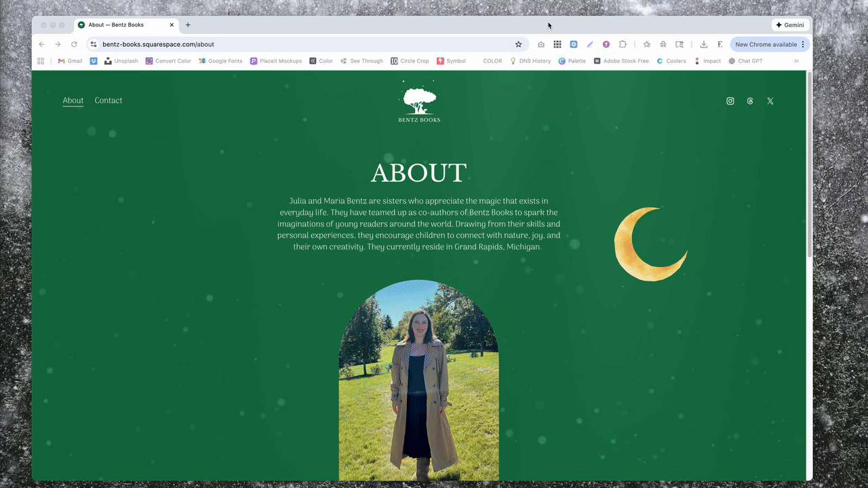Click the Bentz Books tree logo
Screen dimensions: 868x488
tap(419, 102)
